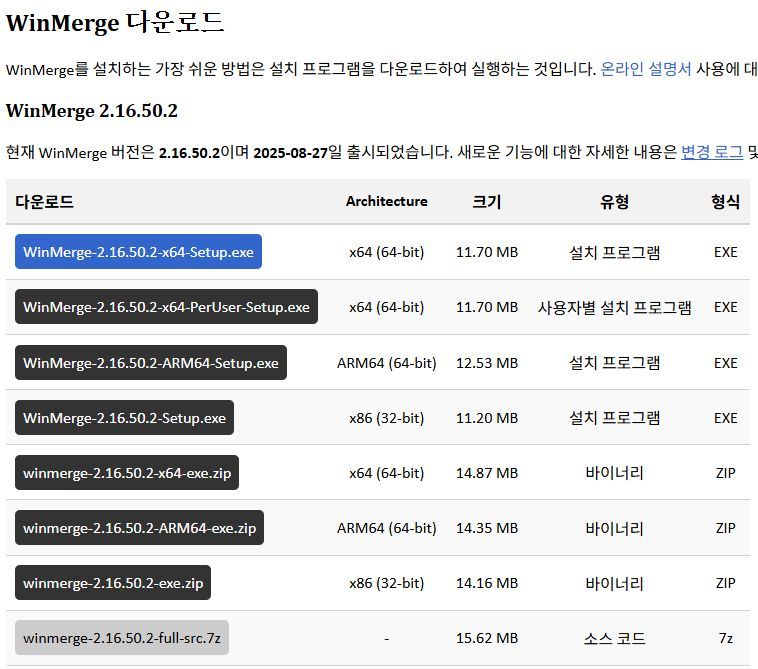Click the 소스 코드 type cell
Viewport: 758px width, 669px height.
click(614, 639)
